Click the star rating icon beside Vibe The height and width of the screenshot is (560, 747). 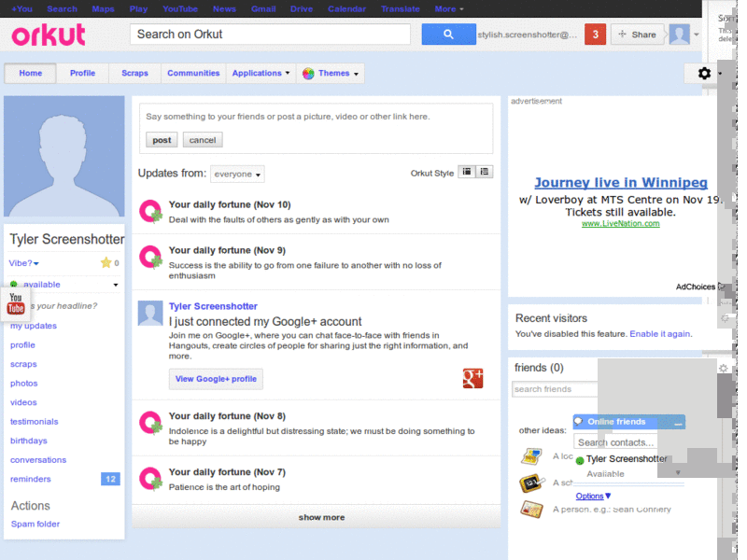point(106,262)
